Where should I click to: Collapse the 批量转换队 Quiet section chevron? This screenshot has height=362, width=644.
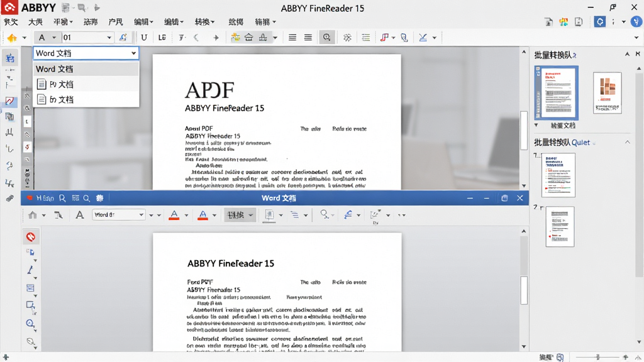[x=627, y=143]
